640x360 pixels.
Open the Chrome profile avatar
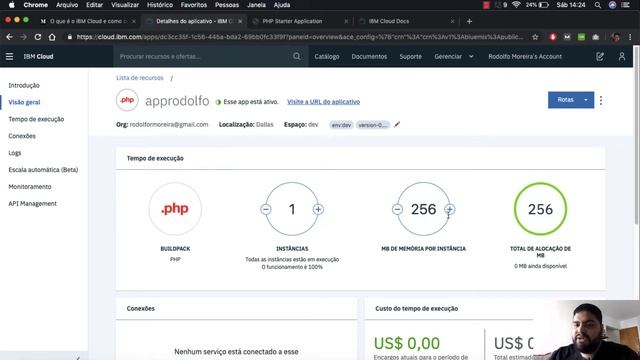coord(616,37)
